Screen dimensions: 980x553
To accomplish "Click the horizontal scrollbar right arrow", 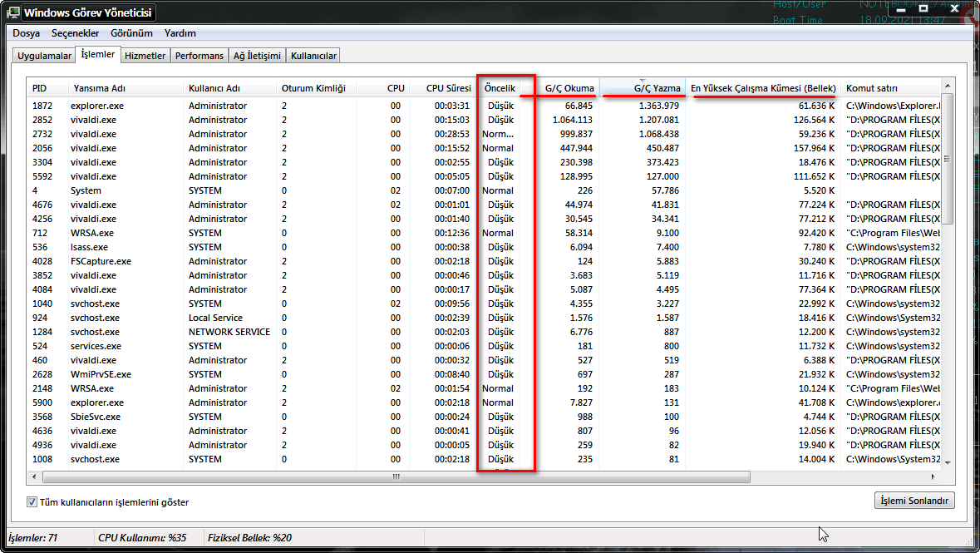I will (x=933, y=476).
